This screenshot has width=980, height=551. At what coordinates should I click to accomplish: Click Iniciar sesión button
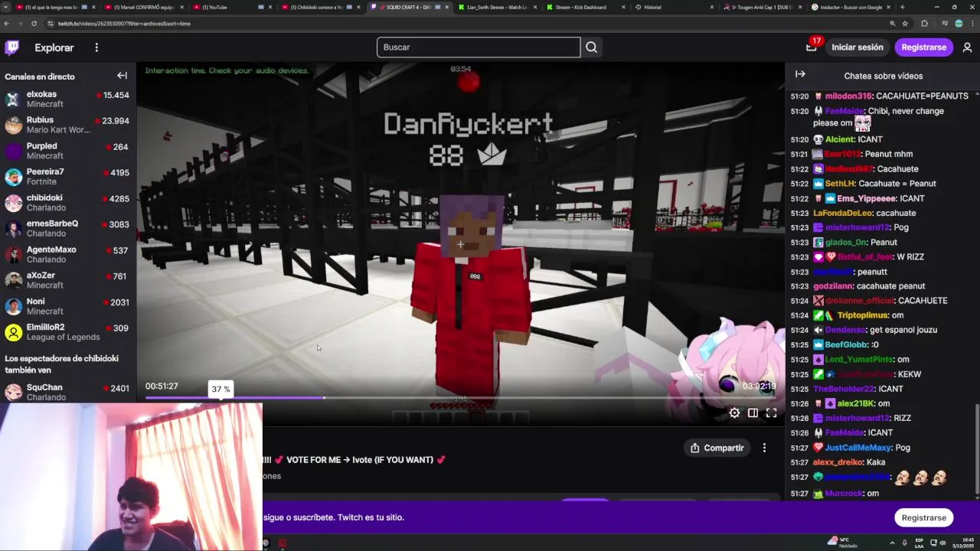tap(857, 47)
